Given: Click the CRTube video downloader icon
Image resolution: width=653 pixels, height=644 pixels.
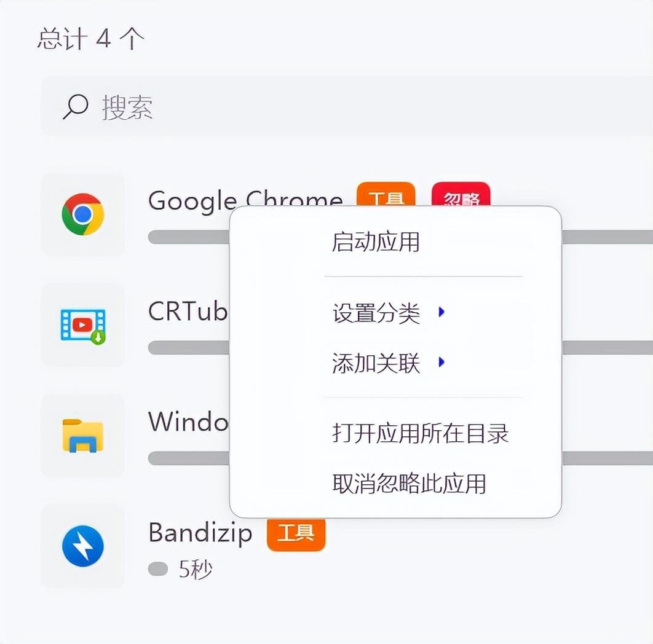Looking at the screenshot, I should pos(83,325).
